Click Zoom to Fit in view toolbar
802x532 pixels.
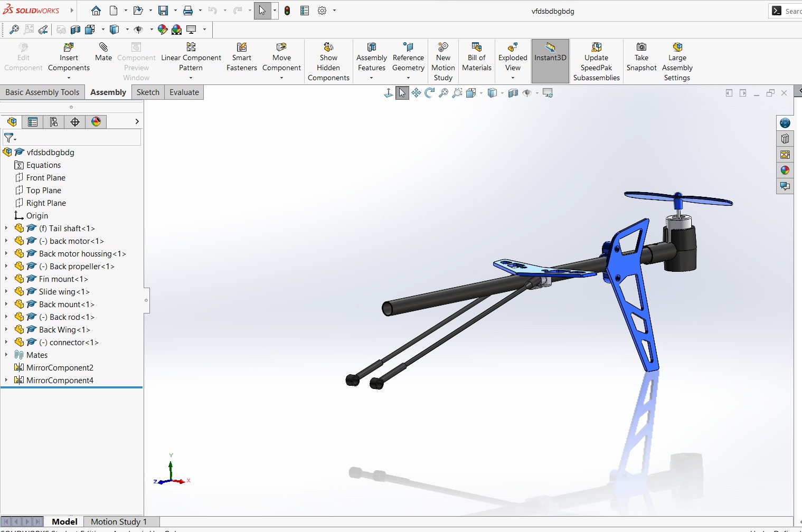444,93
